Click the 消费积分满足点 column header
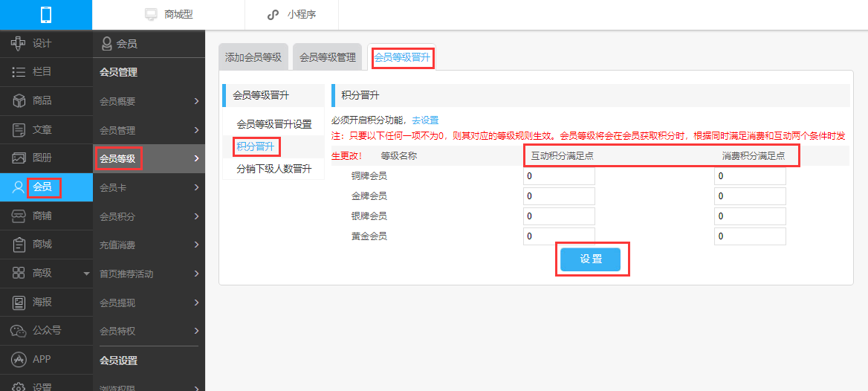The width and height of the screenshot is (868, 391). 754,156
